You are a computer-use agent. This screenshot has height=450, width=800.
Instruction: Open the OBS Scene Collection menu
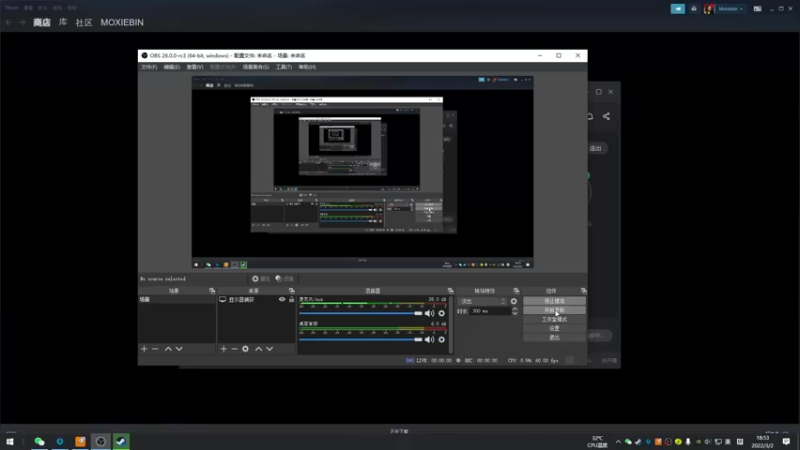pos(256,67)
